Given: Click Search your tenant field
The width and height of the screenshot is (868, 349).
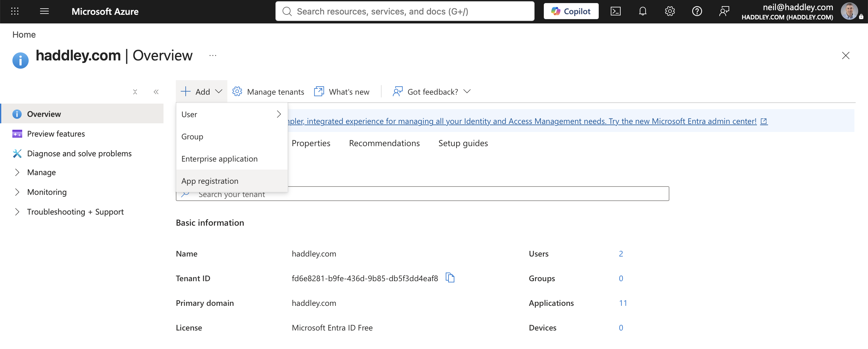Looking at the screenshot, I should [422, 194].
